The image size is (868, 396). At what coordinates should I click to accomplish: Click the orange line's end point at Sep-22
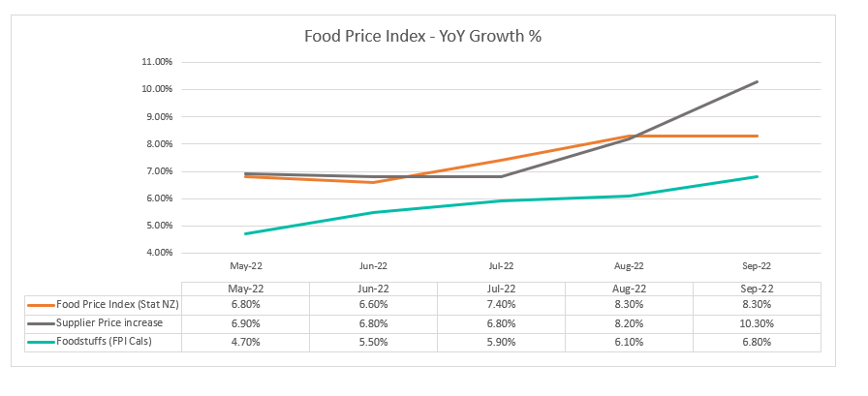point(757,136)
